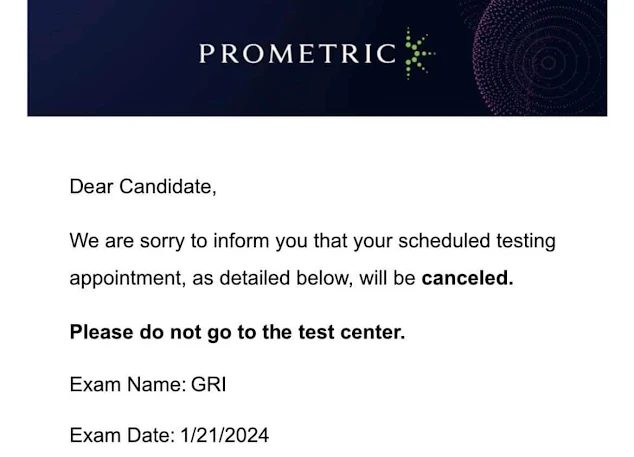Click "Please do not go to the test center."
Image resolution: width=634 pixels, height=457 pixels.
point(237,332)
